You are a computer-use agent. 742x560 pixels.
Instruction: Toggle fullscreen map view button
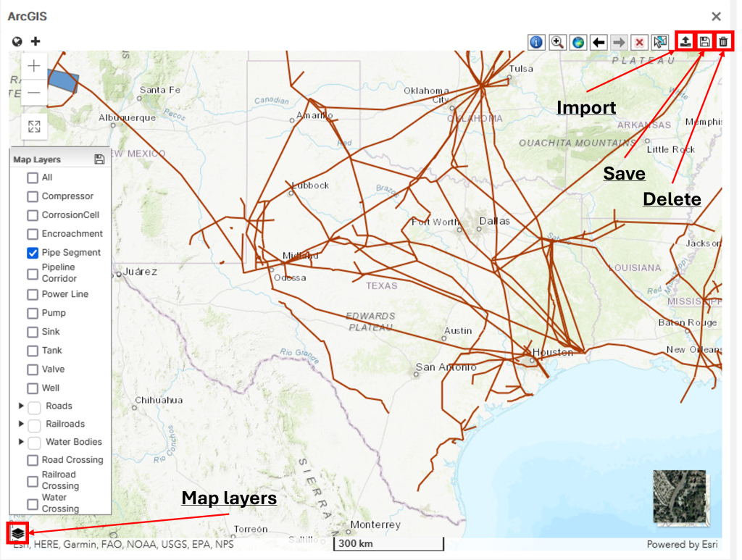click(34, 127)
